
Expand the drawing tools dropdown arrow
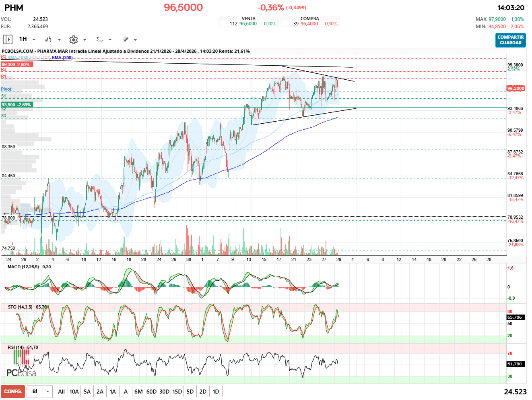[136, 40]
